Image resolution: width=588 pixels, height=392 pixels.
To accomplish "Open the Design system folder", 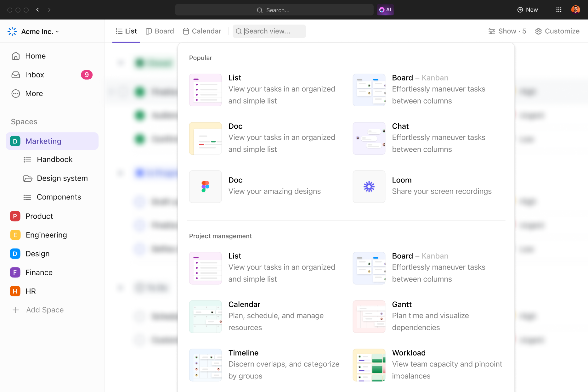I will tap(62, 178).
